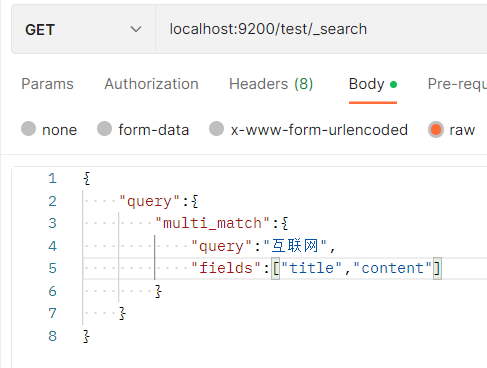Click the closing brace on line 8
The image size is (487, 368).
[x=86, y=336]
